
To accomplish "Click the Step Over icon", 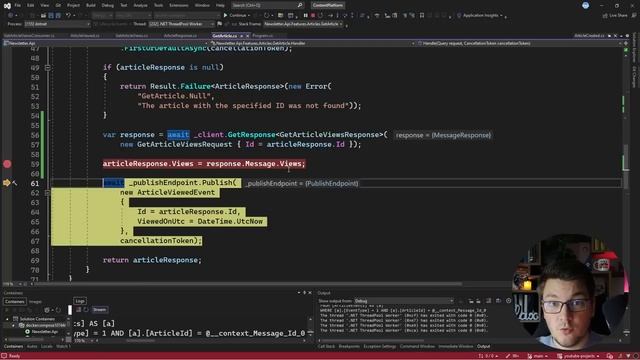I will pos(345,16).
